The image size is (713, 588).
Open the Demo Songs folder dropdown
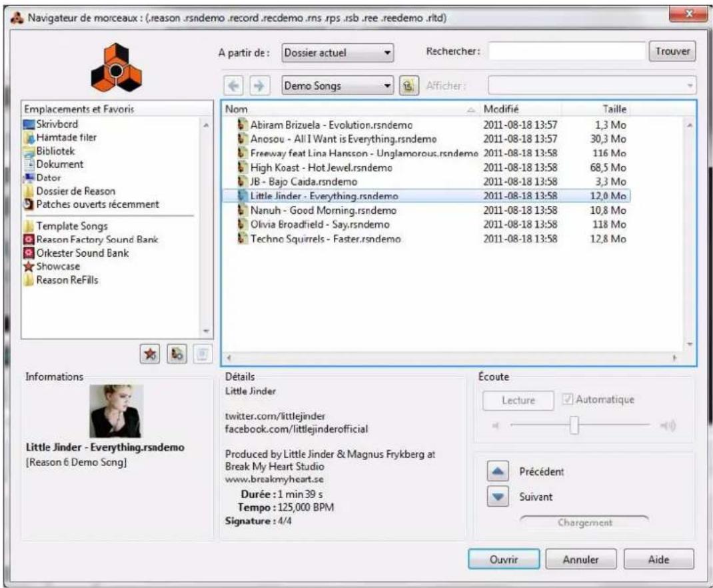(x=337, y=85)
